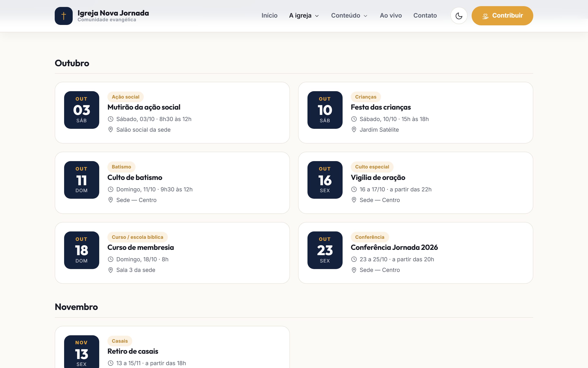Click the OUT 16 SEX date badge
The width and height of the screenshot is (588, 368).
tap(325, 180)
